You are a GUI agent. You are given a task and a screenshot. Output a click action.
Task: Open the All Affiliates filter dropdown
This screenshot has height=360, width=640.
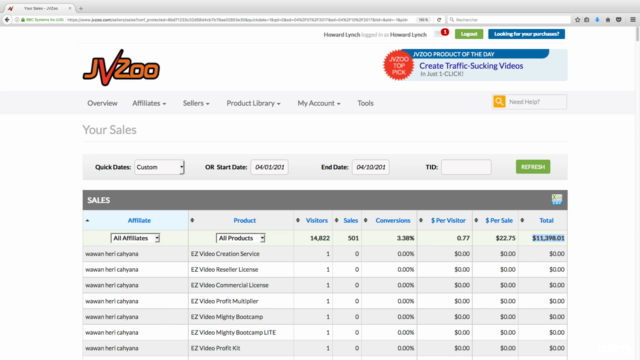pos(135,238)
